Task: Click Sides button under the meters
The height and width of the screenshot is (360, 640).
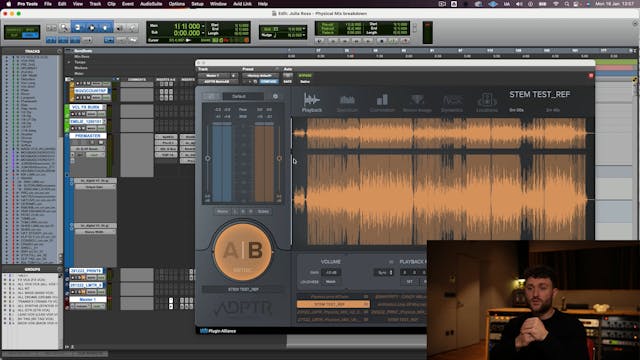Action: pos(263,211)
